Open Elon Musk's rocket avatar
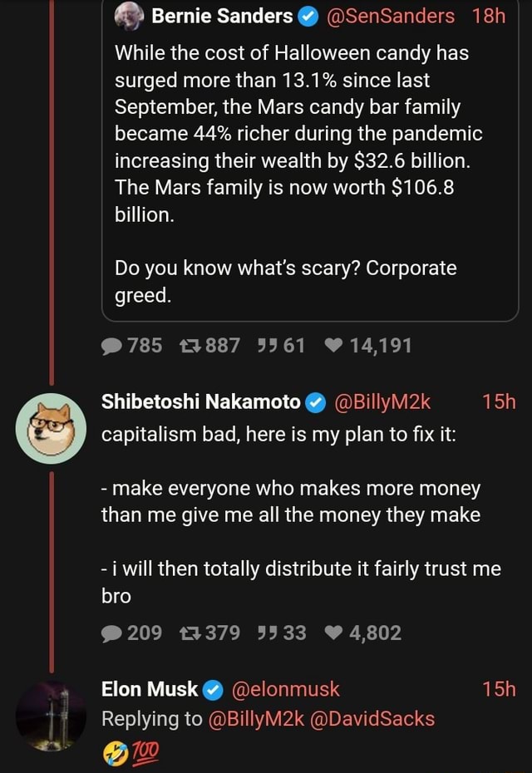Viewport: 532px width, 773px height. click(52, 715)
